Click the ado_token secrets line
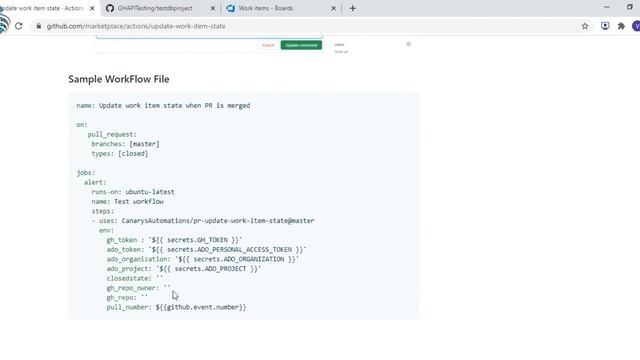Viewport: 640px width, 360px height. coord(207,250)
